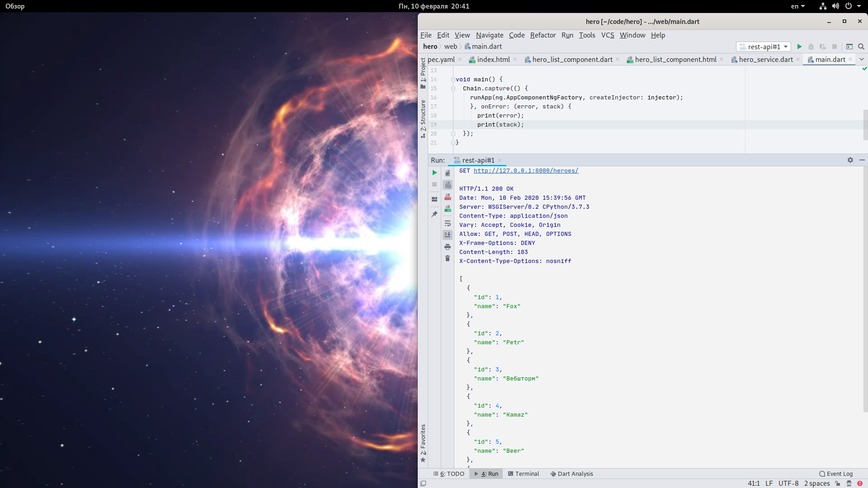This screenshot has height=488, width=868.
Task: Toggle scroll to end of output
Action: 448,235
